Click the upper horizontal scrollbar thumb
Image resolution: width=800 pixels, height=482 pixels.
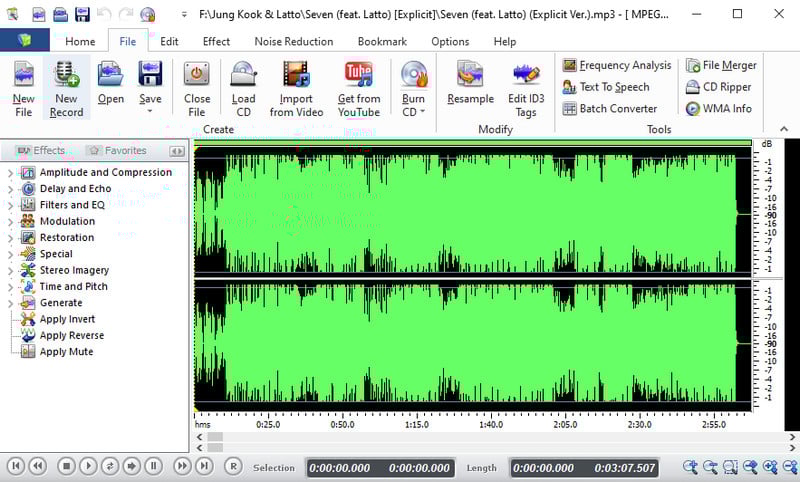tap(215, 437)
